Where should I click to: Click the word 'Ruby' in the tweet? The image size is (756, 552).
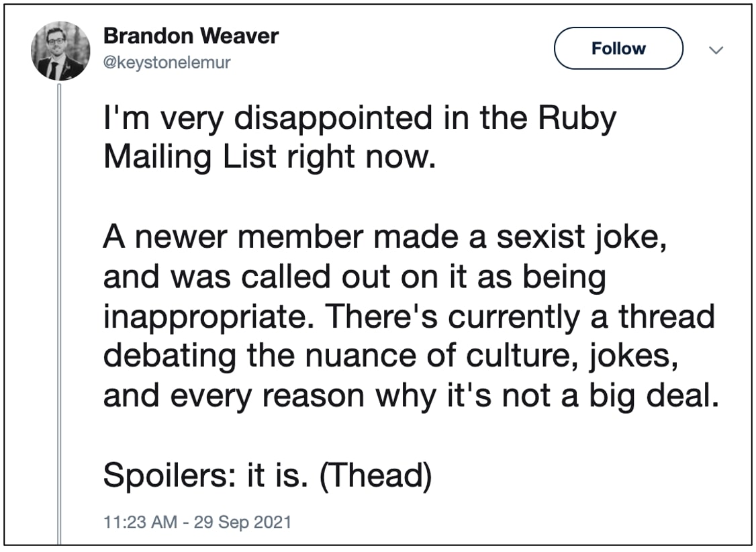[x=577, y=119]
